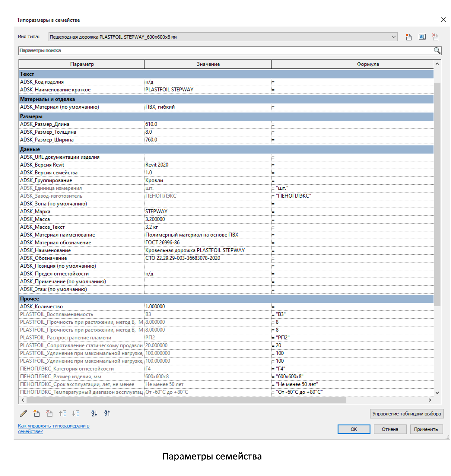Click the Параметр column header

tap(82, 64)
